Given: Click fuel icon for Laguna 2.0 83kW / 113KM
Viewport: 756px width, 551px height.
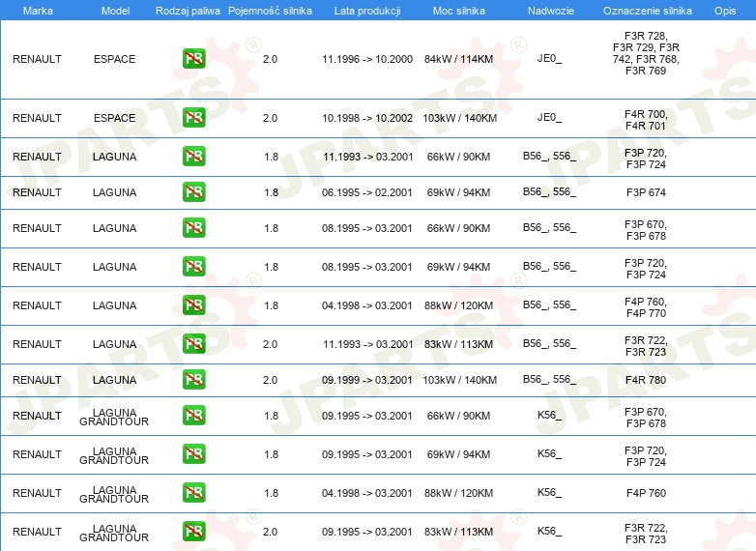Looking at the screenshot, I should [193, 344].
